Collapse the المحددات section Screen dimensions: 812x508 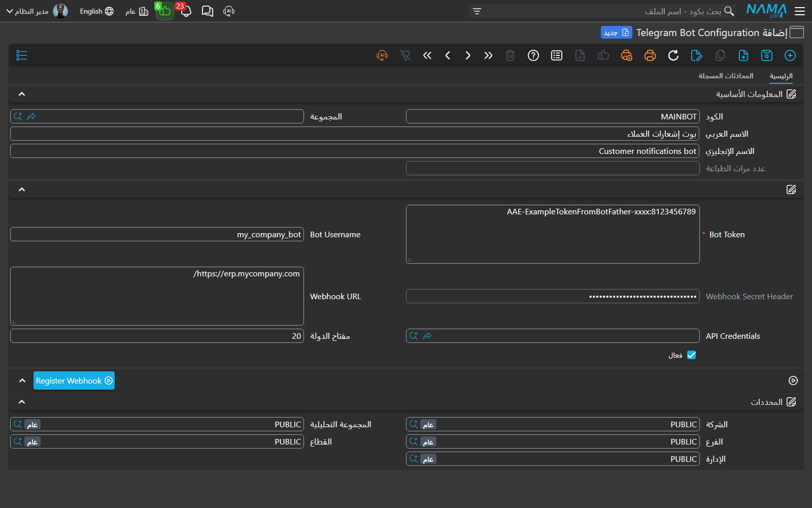tap(22, 402)
